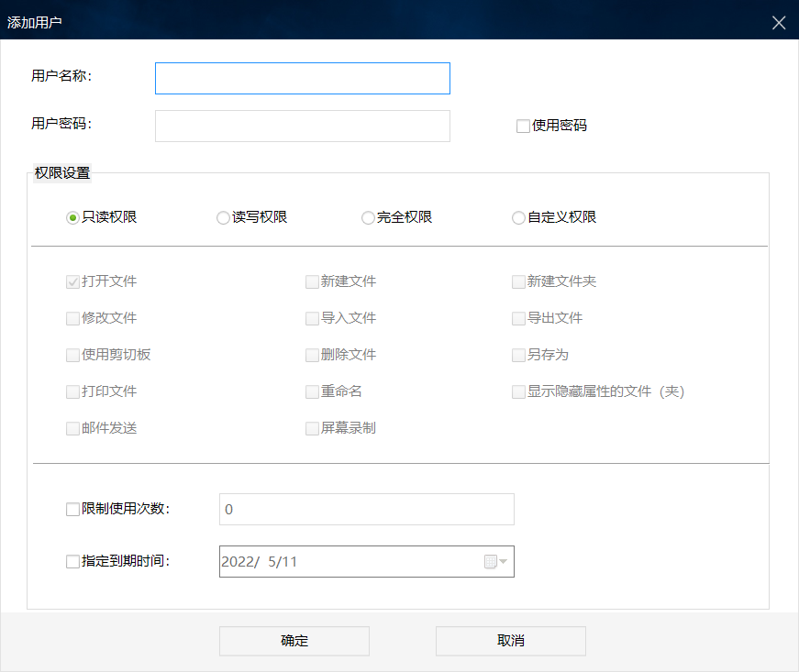Close the 添加用户 dialog
This screenshot has width=799, height=672.
pos(779,22)
